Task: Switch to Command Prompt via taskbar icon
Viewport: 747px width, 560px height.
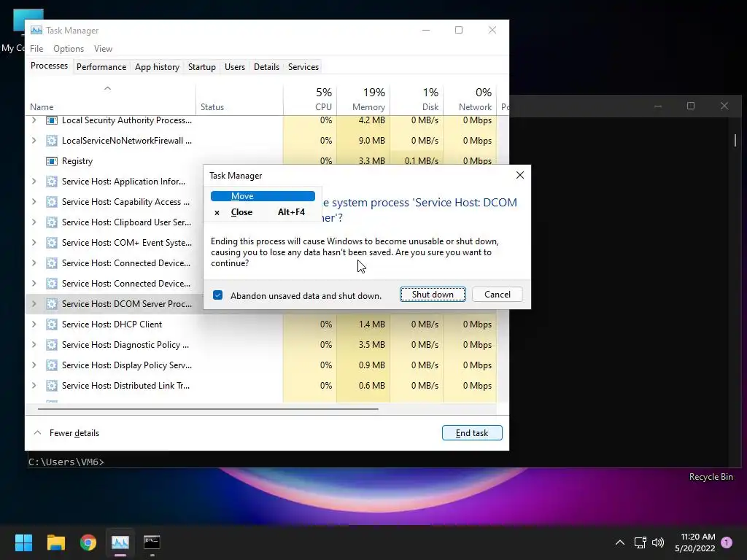Action: tap(152, 542)
